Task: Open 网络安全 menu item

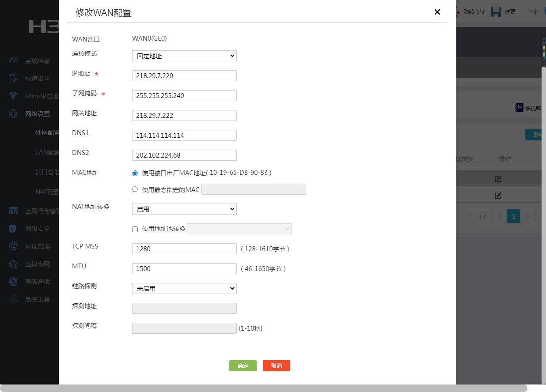Action: pos(38,229)
